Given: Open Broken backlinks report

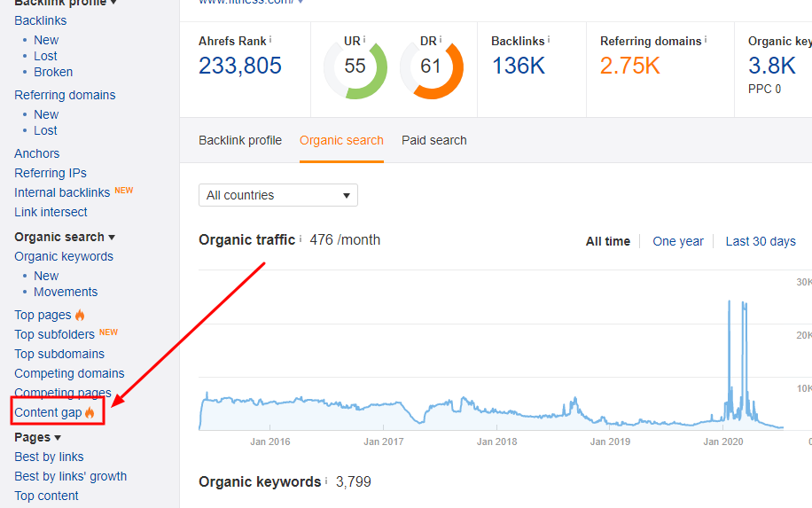Looking at the screenshot, I should (x=53, y=72).
